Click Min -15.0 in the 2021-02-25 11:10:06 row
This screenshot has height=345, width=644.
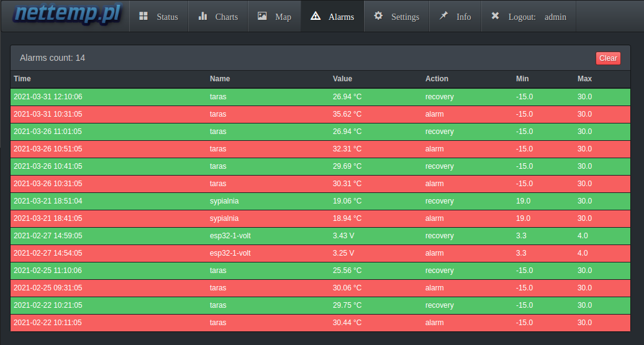525,271
